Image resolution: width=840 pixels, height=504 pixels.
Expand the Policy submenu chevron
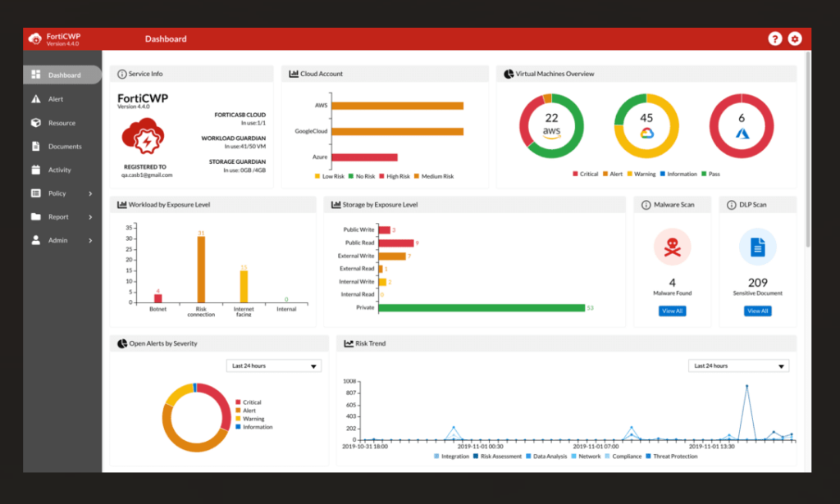point(90,193)
